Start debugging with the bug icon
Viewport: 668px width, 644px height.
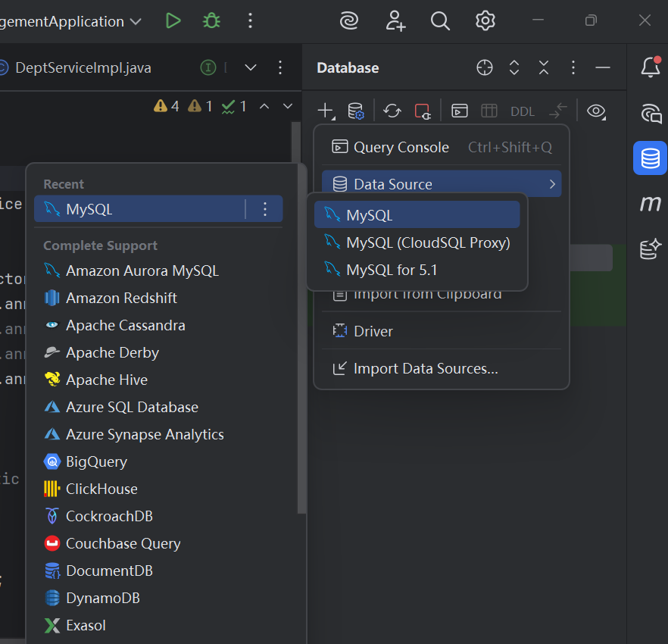(211, 20)
